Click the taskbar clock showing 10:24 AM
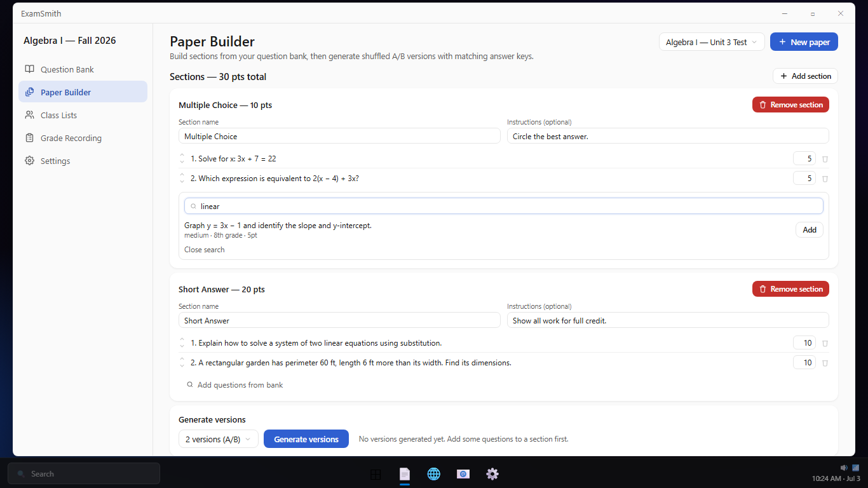Screen dimensions: 868x488 [836, 478]
